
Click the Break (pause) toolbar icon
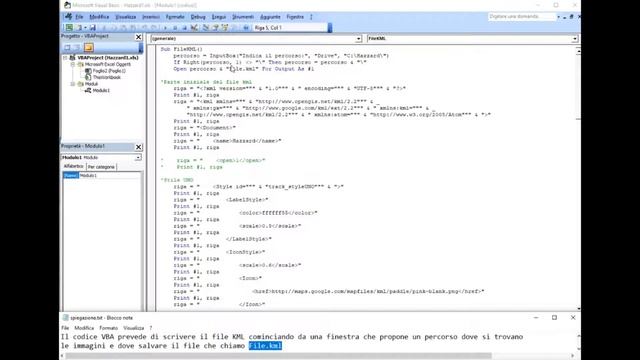click(x=175, y=28)
